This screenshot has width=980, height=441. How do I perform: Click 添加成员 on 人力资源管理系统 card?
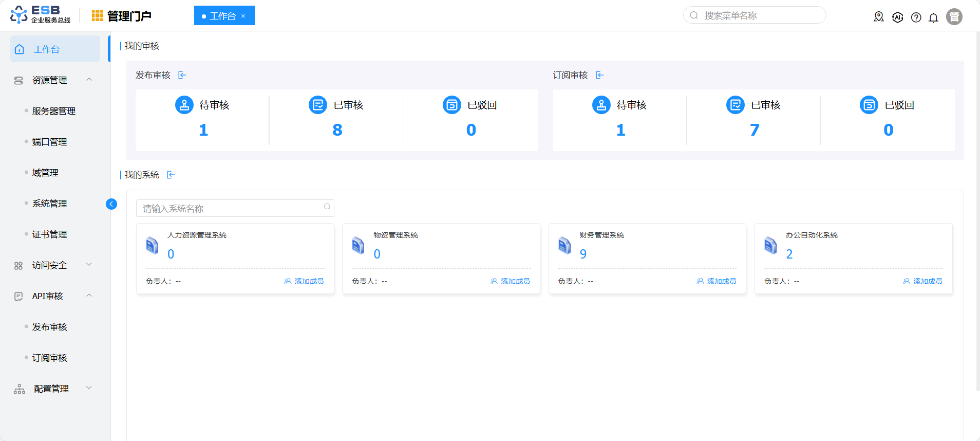[304, 281]
